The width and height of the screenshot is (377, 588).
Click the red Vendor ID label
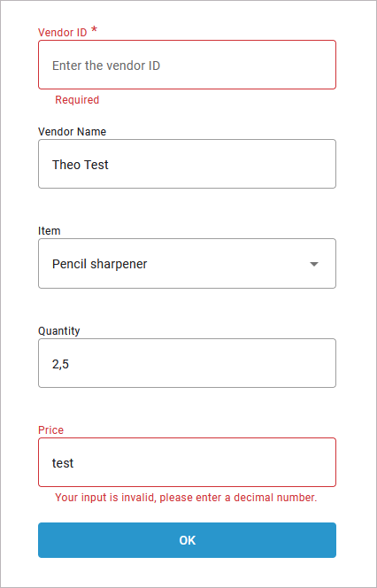point(63,32)
